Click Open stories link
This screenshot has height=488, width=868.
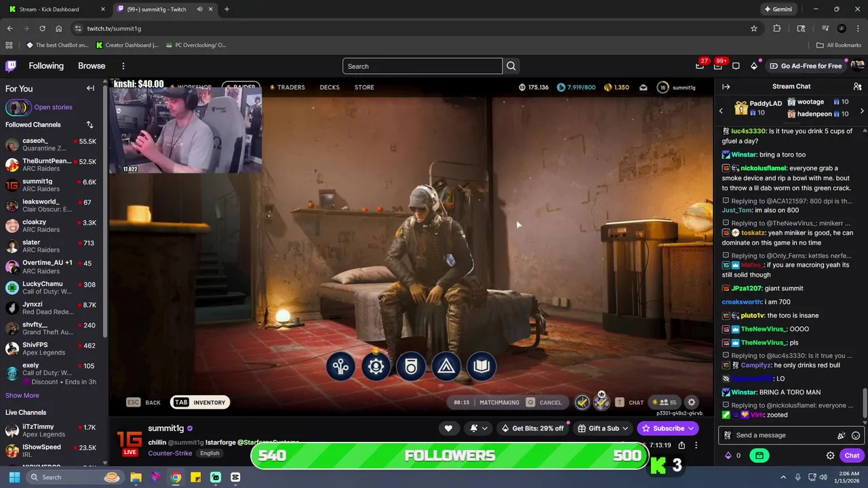(x=53, y=107)
